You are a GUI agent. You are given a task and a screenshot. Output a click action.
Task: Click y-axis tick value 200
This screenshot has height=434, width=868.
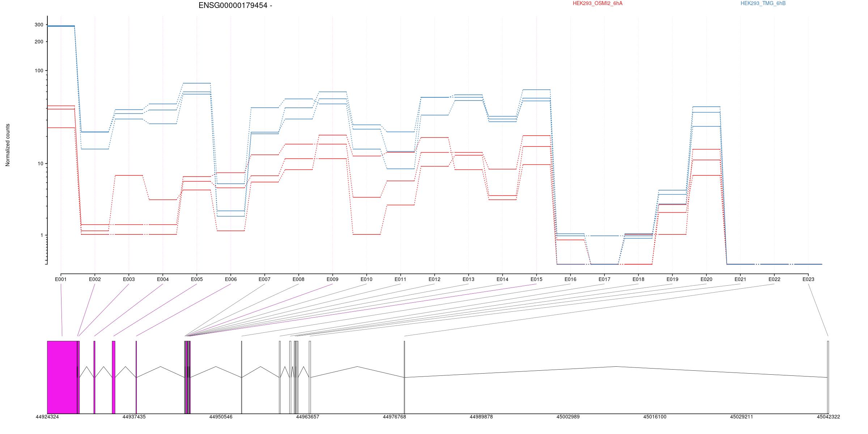point(39,42)
